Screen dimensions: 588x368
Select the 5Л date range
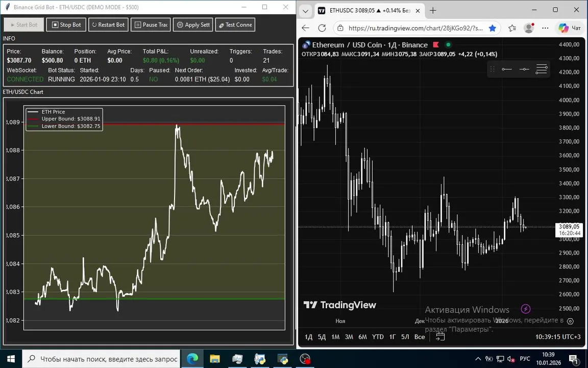tap(405, 337)
